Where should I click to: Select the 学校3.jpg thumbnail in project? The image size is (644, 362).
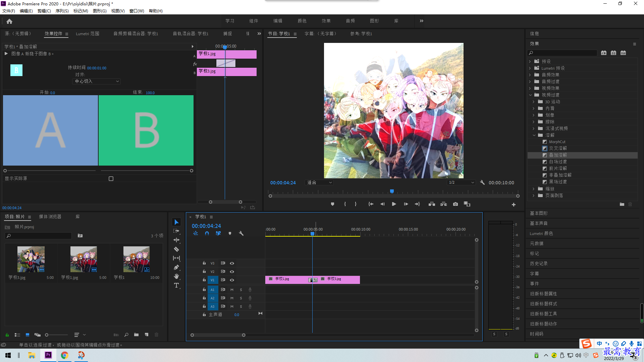(31, 259)
